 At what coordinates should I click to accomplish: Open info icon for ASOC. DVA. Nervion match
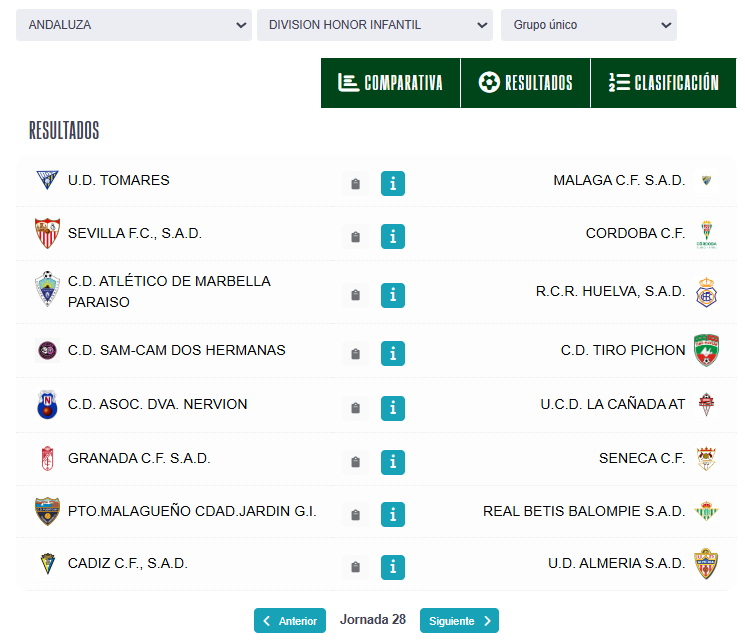tap(392, 408)
